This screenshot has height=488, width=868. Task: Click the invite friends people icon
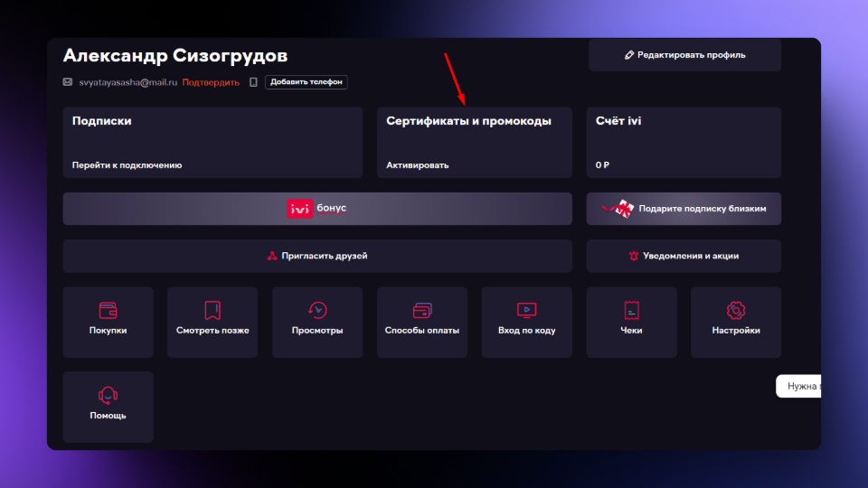pyautogui.click(x=272, y=256)
